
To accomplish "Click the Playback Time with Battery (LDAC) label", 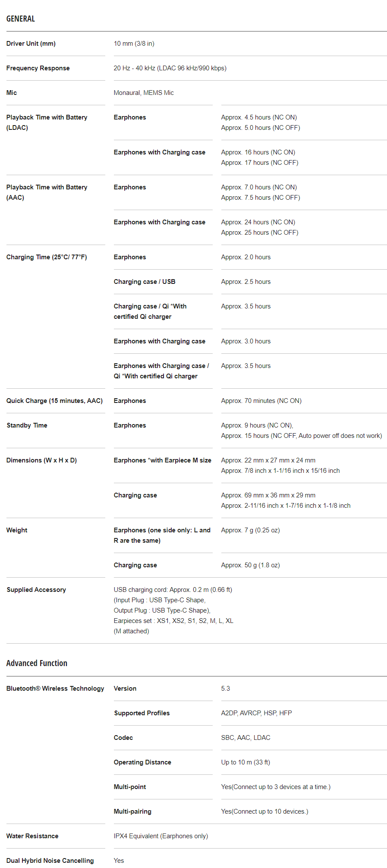I will click(47, 123).
